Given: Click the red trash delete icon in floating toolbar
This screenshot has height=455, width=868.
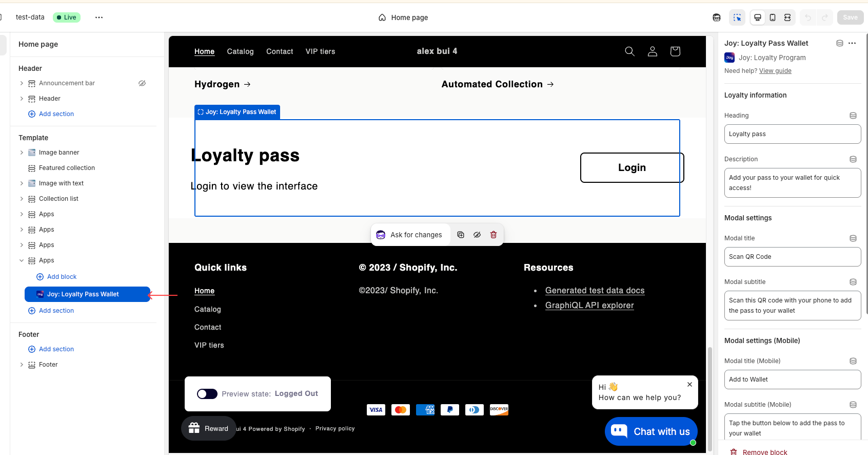Looking at the screenshot, I should tap(494, 235).
